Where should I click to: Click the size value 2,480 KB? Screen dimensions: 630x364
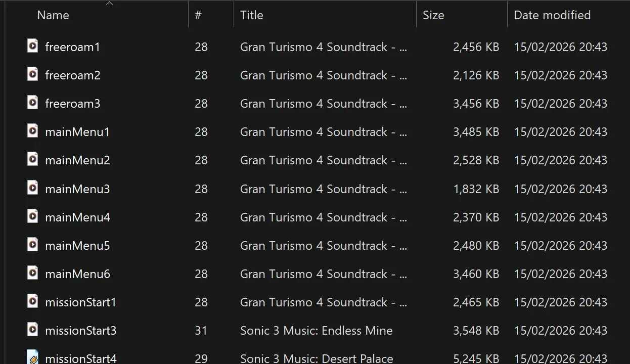tap(476, 246)
